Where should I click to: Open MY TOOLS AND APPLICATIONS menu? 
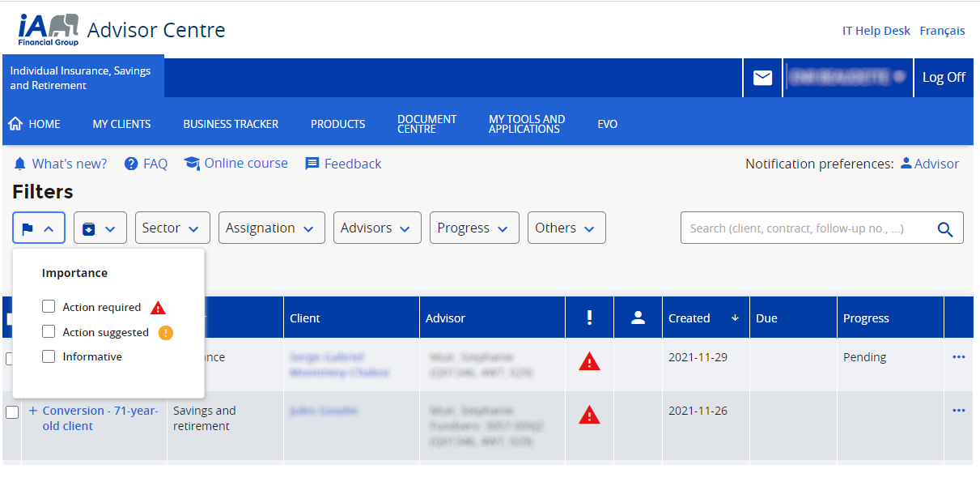(x=527, y=124)
